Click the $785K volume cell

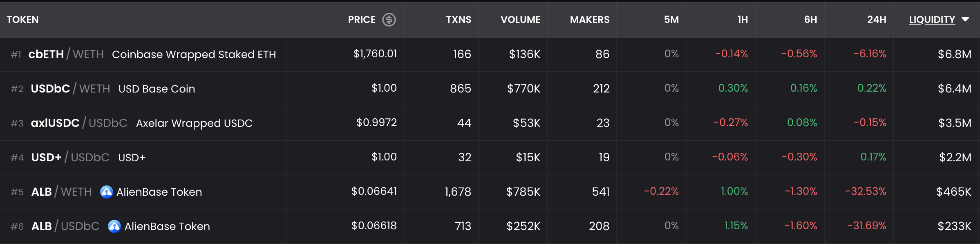click(x=523, y=192)
